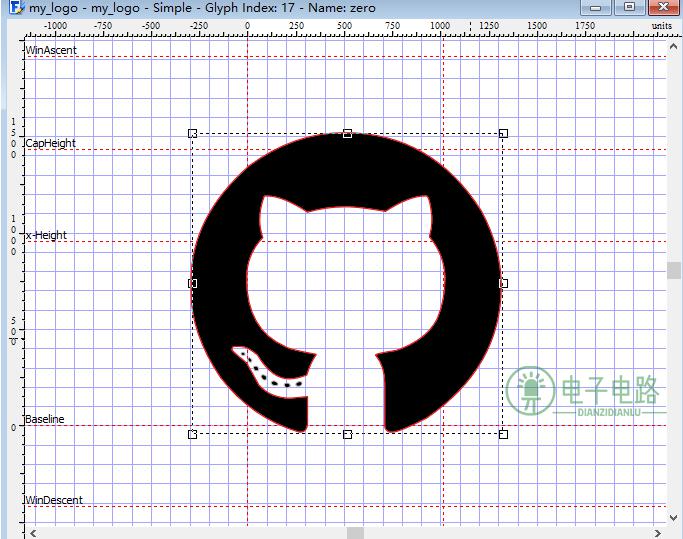Click the top-right selection handle of the glyph
The width and height of the screenshot is (683, 539).
tap(503, 133)
